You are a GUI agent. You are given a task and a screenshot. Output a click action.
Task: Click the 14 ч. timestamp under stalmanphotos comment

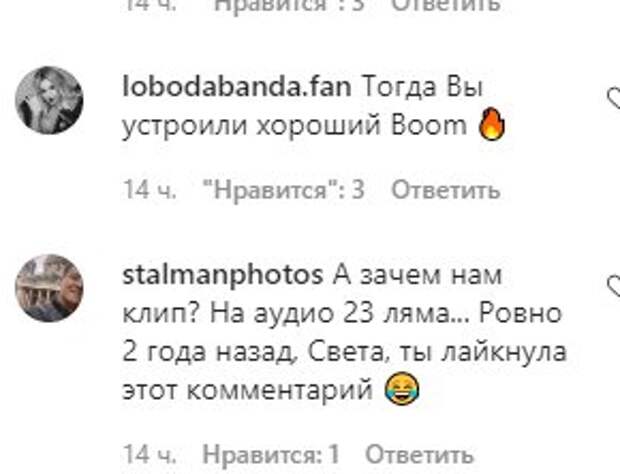[150, 455]
